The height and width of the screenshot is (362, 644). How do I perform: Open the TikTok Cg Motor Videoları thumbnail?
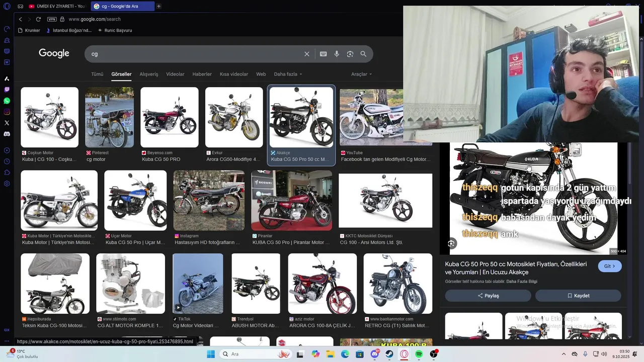point(198,284)
